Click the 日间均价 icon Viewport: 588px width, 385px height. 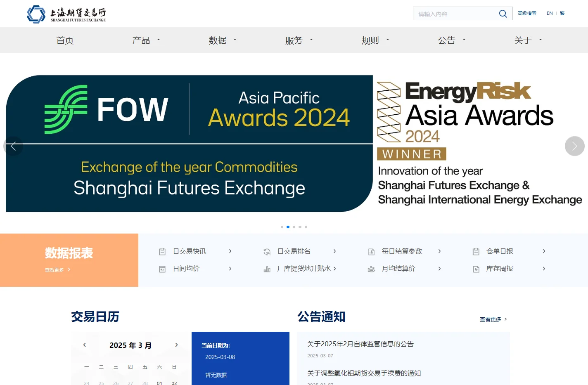coord(162,269)
